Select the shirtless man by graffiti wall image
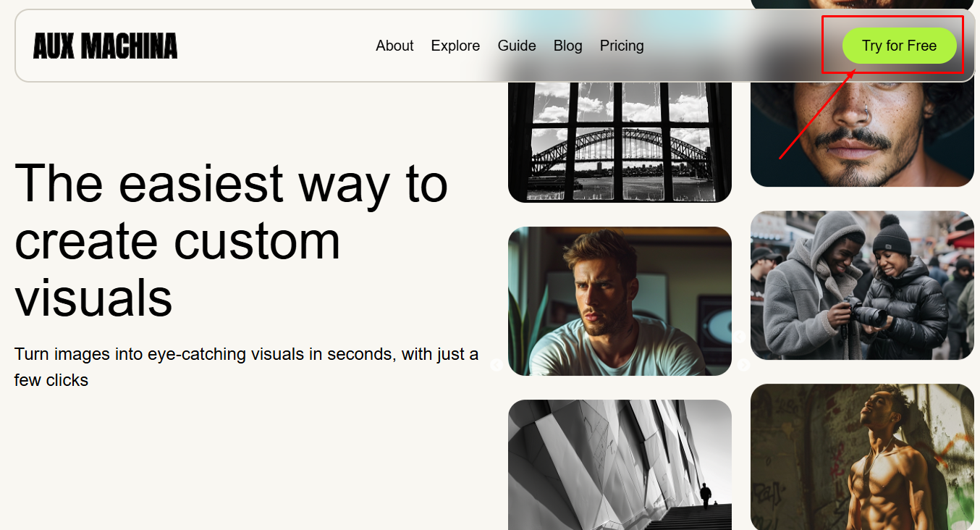The width and height of the screenshot is (980, 530). [x=861, y=457]
